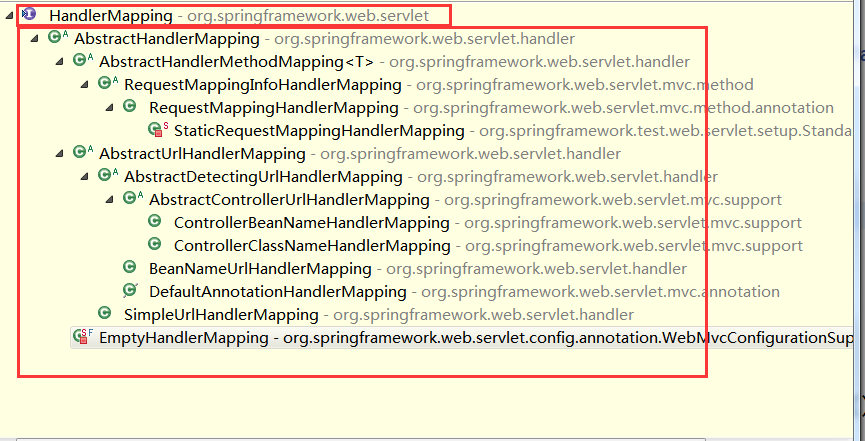
Task: Select the AbstractUrlHandlerMapping row
Action: [x=360, y=153]
